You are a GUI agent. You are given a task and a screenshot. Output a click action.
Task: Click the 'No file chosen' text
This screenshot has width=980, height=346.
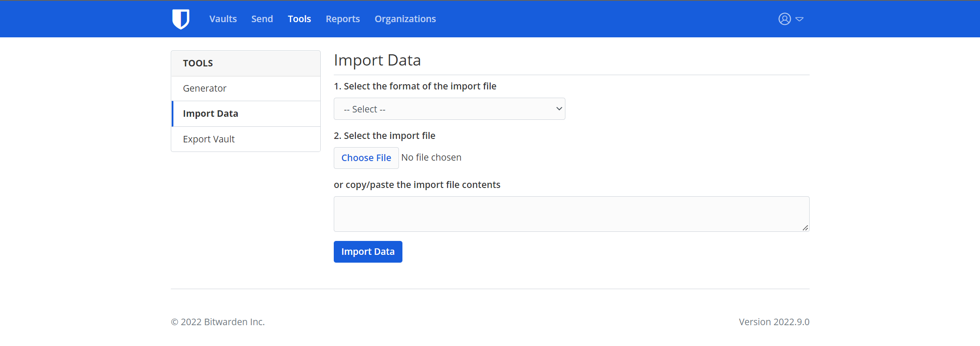(x=431, y=158)
